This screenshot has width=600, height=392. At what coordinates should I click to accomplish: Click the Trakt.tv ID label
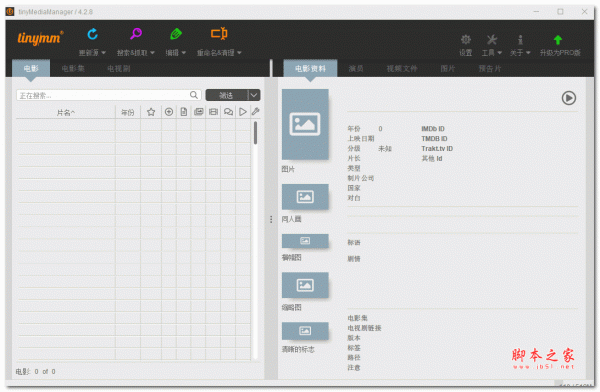click(x=437, y=149)
